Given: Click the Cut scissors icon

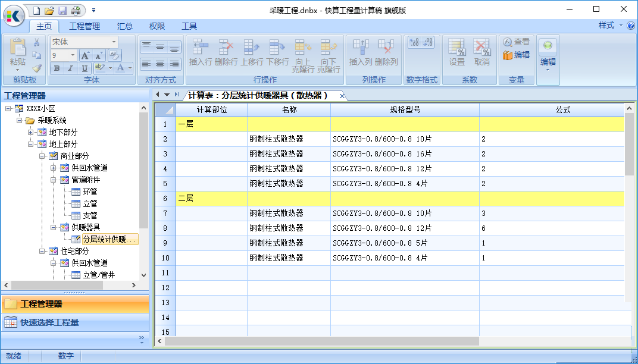Looking at the screenshot, I should point(37,42).
